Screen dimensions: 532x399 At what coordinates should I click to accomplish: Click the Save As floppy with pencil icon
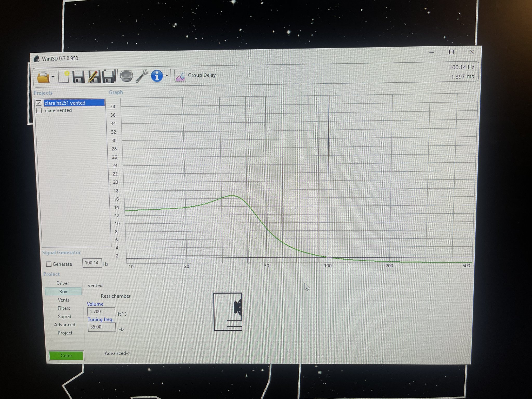pyautogui.click(x=94, y=77)
